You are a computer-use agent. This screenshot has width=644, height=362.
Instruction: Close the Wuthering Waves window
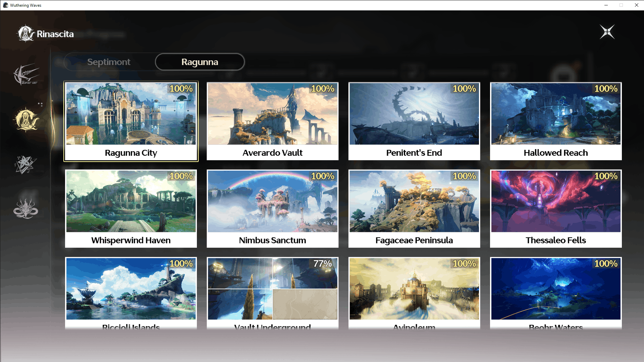[x=636, y=5]
